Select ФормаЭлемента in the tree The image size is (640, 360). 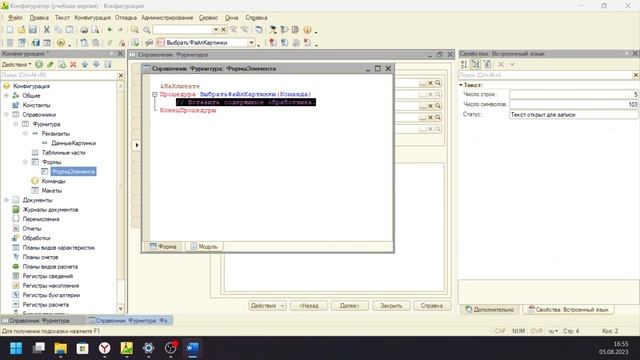tap(73, 171)
